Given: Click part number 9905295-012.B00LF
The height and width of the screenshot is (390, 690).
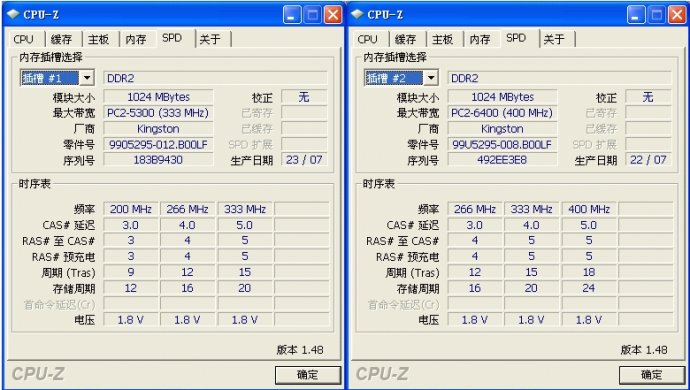Looking at the screenshot, I should click(x=158, y=145).
